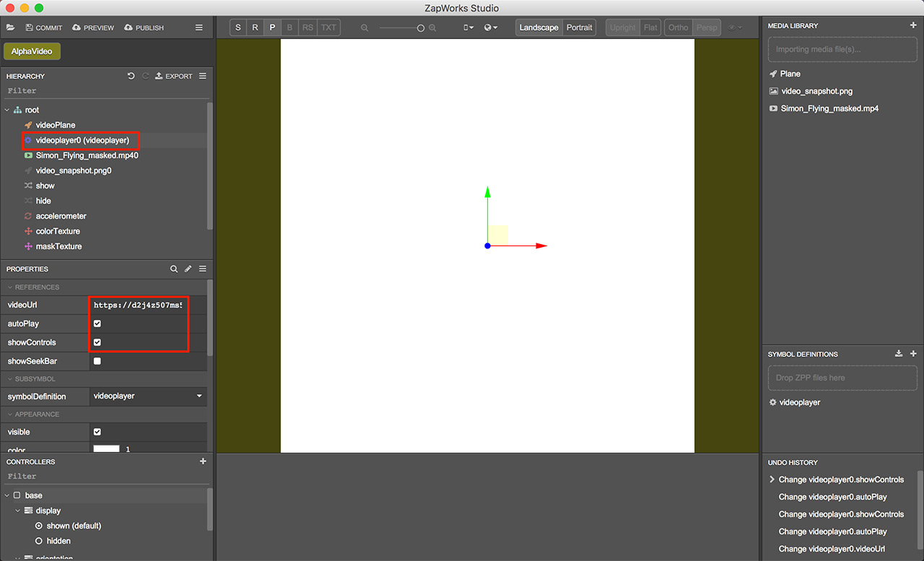Select video_snapshot.png0 hierarchy node
Screen dimensions: 924x561
73,170
